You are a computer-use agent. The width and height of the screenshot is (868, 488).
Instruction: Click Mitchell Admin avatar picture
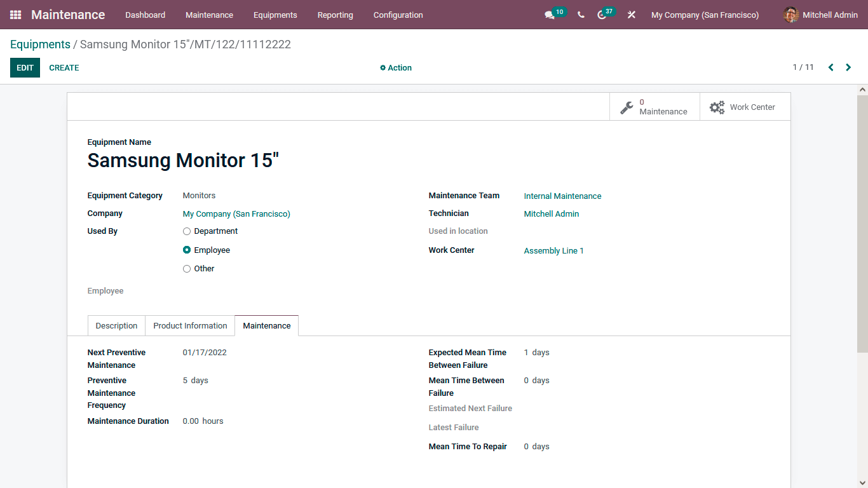pyautogui.click(x=790, y=15)
